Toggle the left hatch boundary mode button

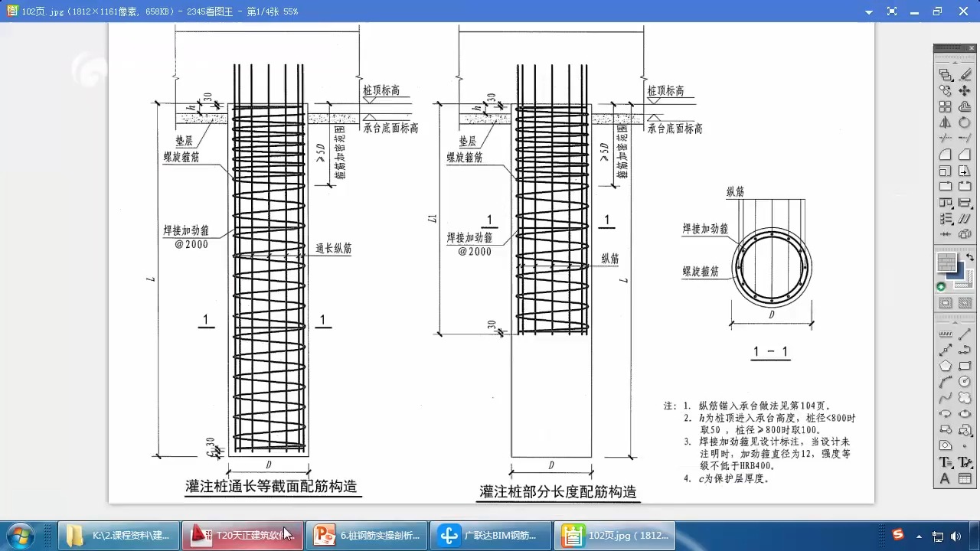(x=944, y=302)
